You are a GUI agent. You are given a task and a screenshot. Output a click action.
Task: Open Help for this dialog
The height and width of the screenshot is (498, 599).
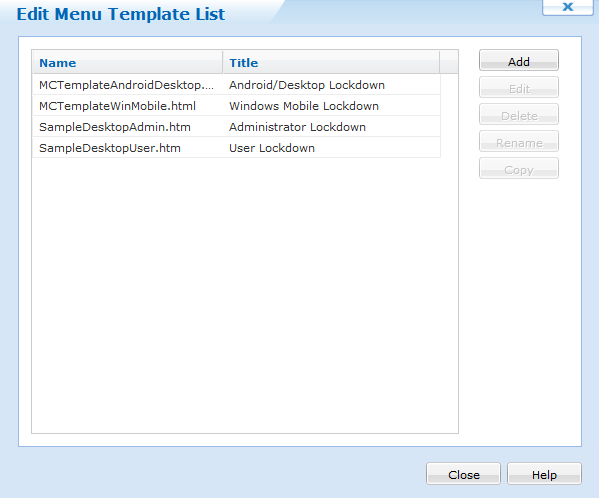coord(544,474)
